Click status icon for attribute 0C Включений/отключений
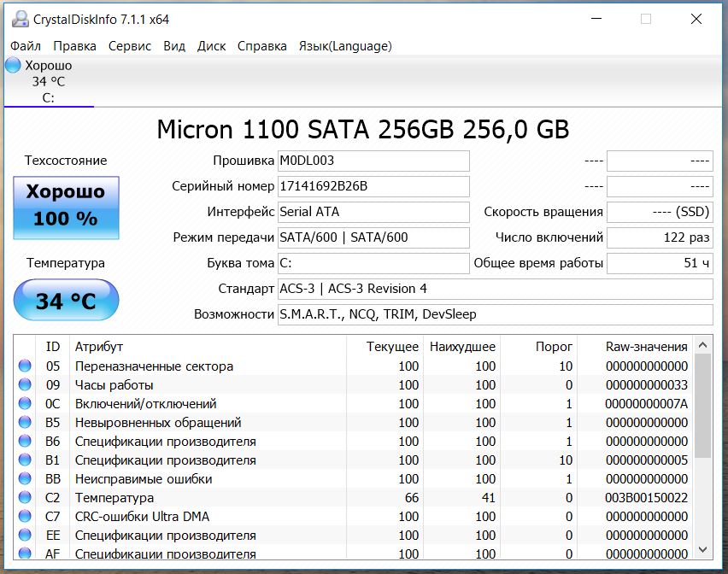The image size is (728, 574). pos(25,403)
